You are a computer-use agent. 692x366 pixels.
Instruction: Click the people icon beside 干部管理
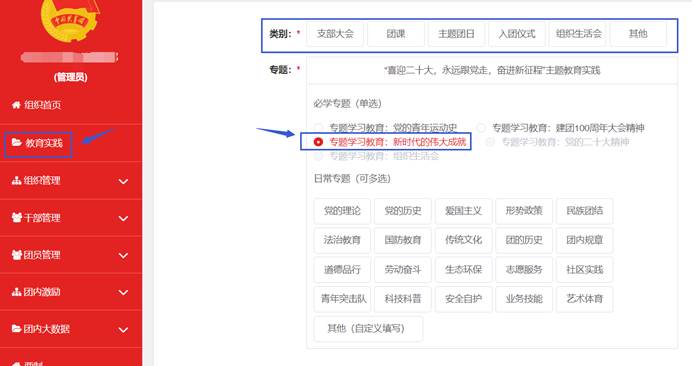(x=17, y=218)
